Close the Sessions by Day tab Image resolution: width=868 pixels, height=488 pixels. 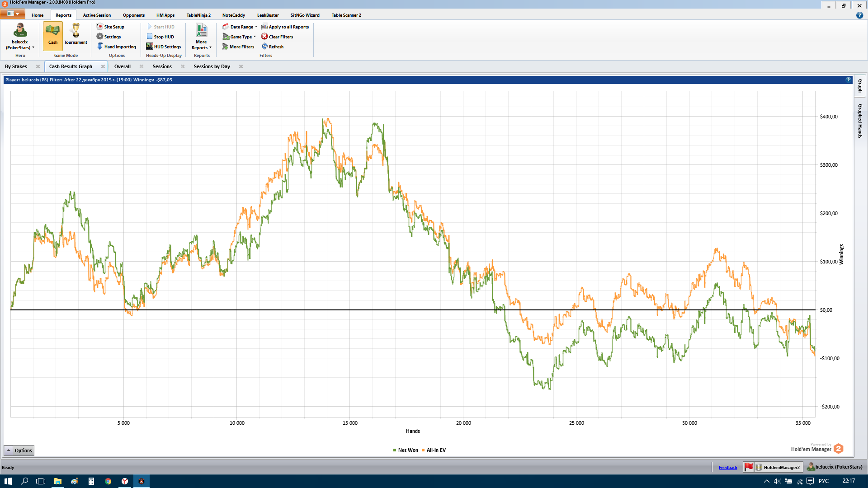coord(241,66)
